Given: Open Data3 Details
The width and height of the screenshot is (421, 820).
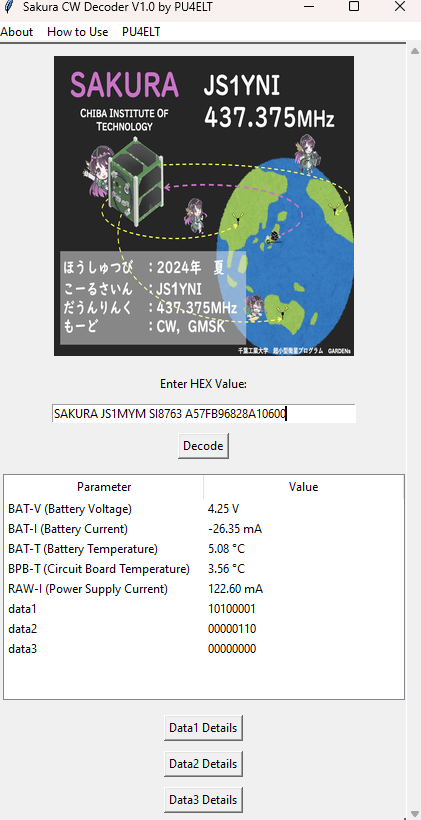Looking at the screenshot, I should (203, 800).
